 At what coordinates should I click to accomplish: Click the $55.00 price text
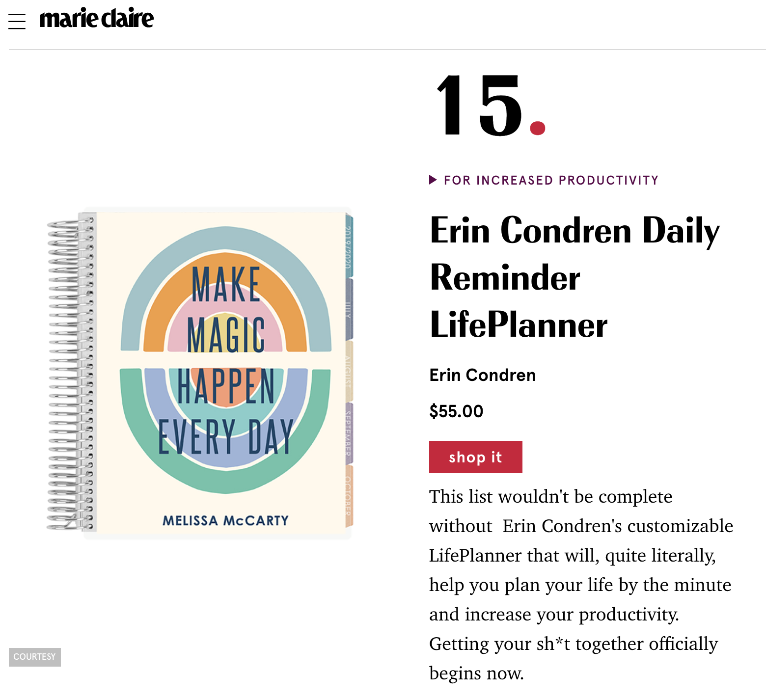[456, 411]
